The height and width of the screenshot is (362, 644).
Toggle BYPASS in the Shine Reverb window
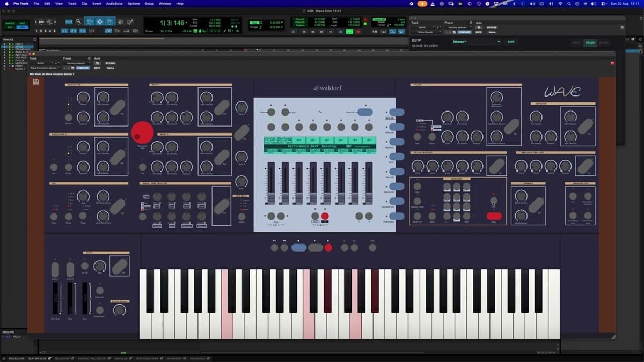pyautogui.click(x=492, y=27)
